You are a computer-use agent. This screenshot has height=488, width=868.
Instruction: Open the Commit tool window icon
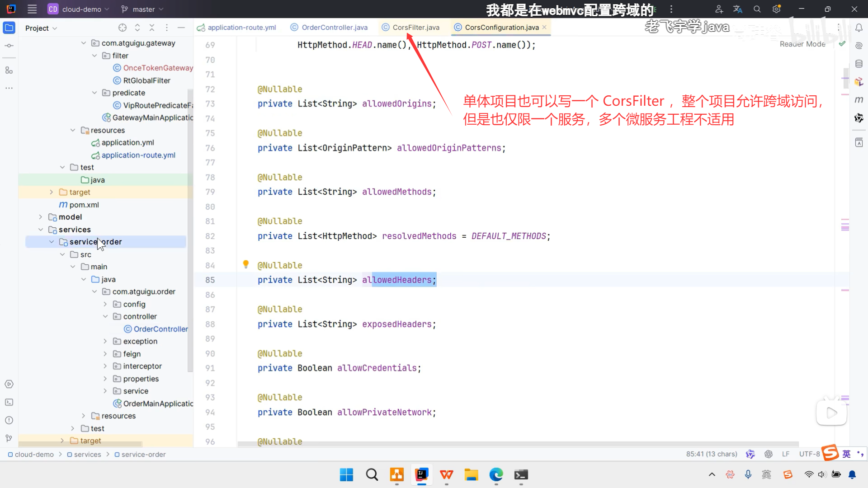[x=9, y=46]
